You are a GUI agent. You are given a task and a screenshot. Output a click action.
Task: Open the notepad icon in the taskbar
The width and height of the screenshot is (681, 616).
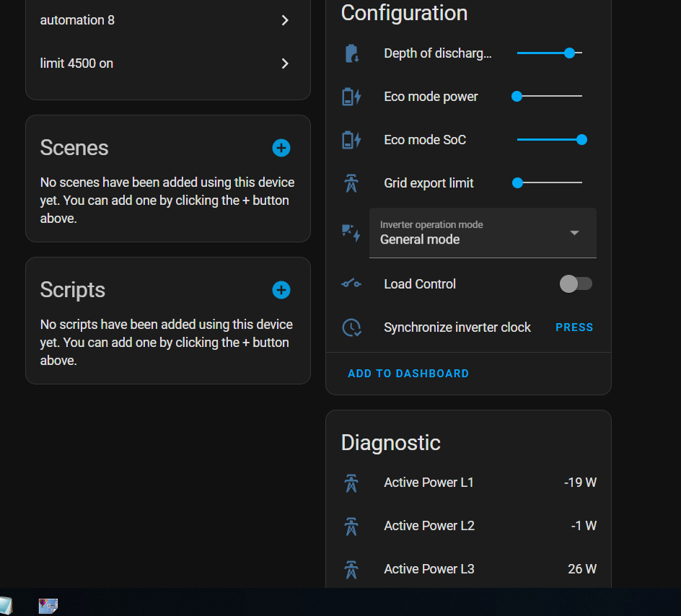pyautogui.click(x=4, y=605)
